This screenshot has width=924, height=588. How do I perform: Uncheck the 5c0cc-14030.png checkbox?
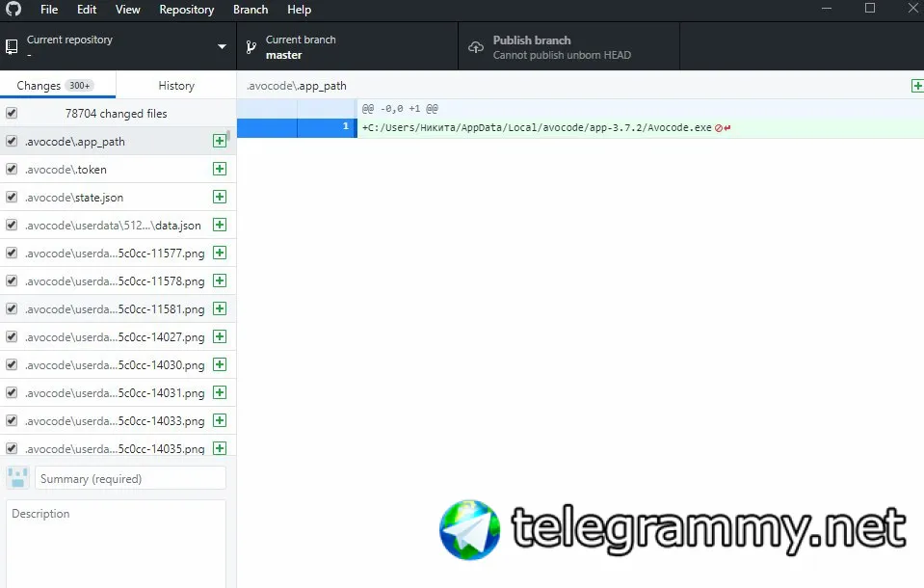[12, 364]
